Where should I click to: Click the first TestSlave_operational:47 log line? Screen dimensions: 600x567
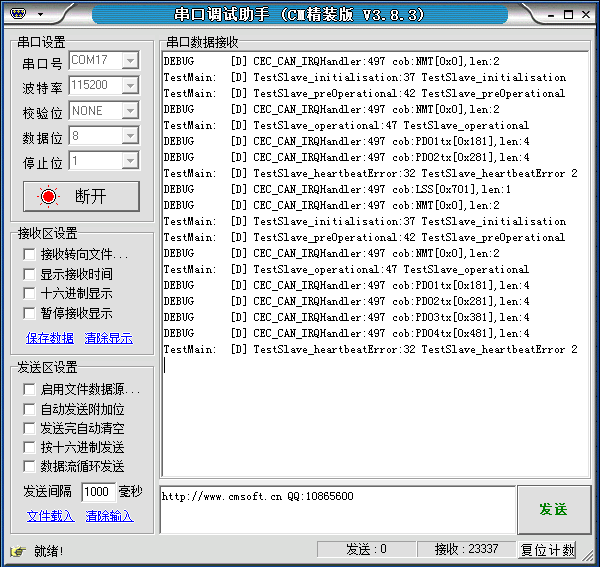346,125
